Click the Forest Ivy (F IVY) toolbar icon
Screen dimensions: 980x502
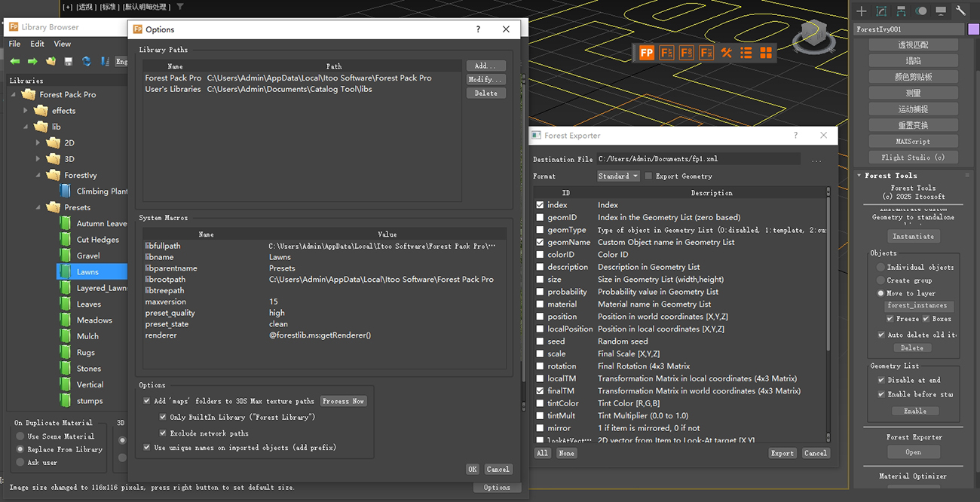point(666,53)
